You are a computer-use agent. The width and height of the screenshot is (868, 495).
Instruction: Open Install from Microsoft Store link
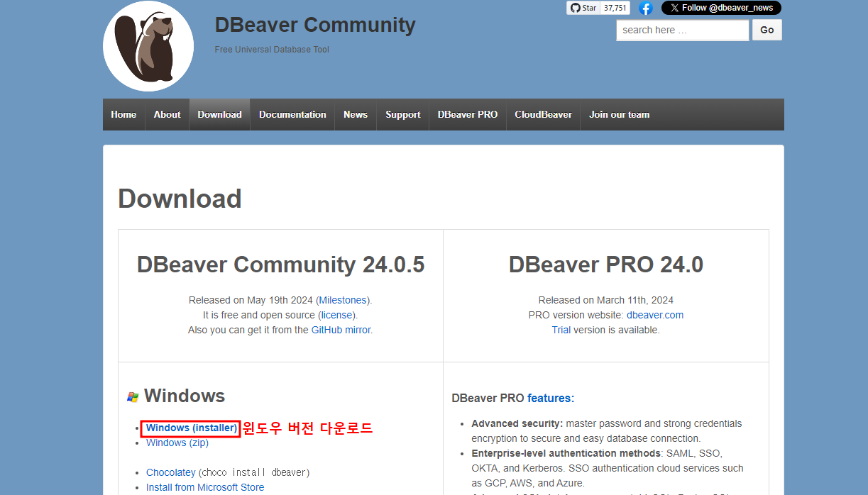click(x=205, y=487)
